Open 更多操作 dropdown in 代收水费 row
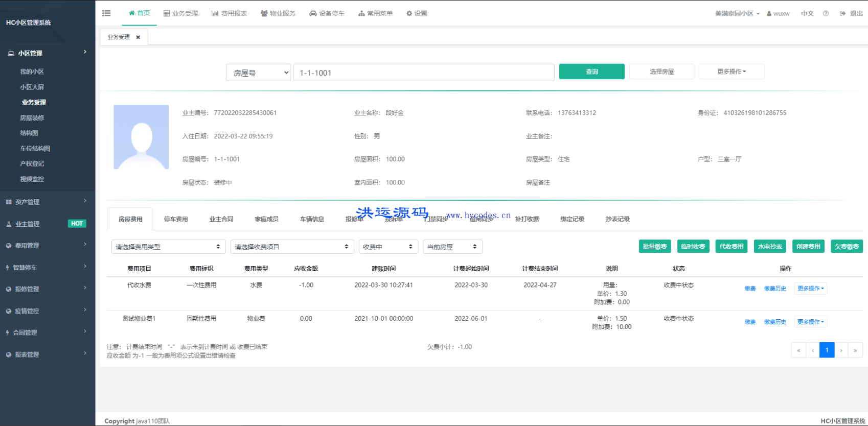This screenshot has height=426, width=868. (810, 289)
